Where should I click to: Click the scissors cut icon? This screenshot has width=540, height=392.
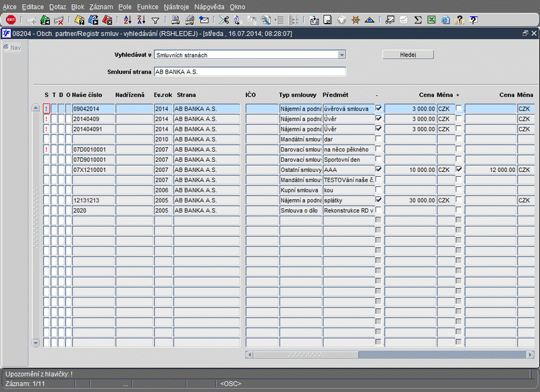(224, 20)
